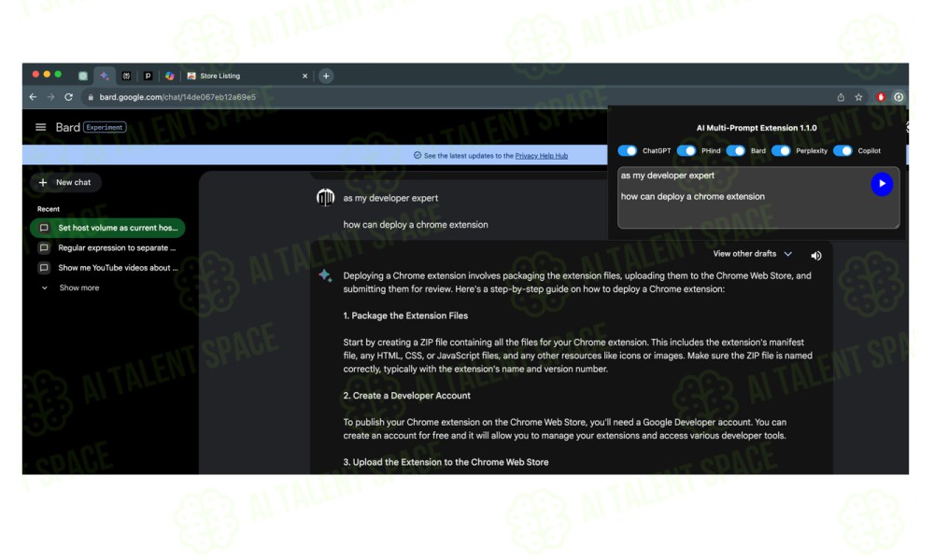This screenshot has height=560, width=934.
Task: Open the Bard hamburger main menu
Action: 40,127
